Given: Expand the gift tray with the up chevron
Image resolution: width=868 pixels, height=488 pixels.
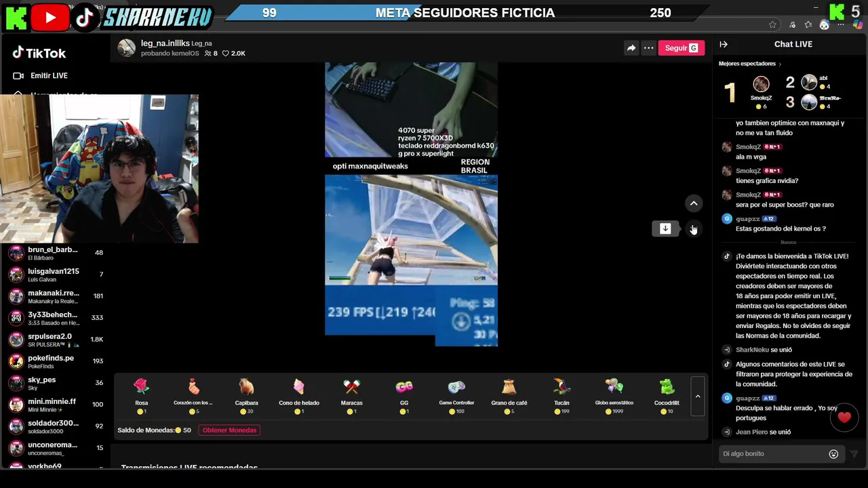Looking at the screenshot, I should pos(697,396).
